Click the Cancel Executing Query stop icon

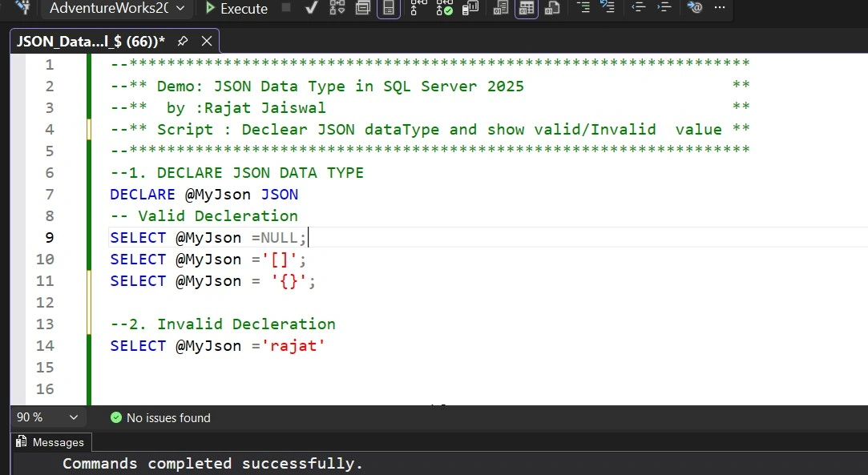[x=286, y=8]
